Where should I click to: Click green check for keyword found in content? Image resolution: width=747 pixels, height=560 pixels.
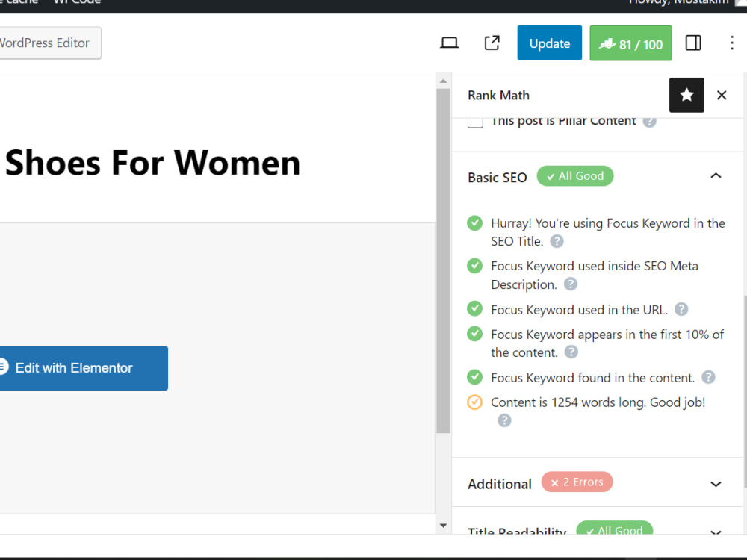point(474,377)
